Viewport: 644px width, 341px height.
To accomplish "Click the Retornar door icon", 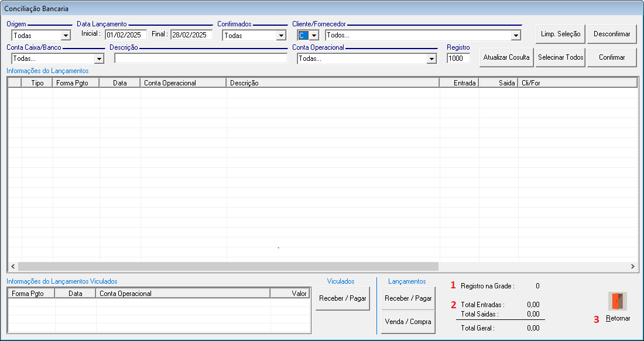I will [x=618, y=301].
